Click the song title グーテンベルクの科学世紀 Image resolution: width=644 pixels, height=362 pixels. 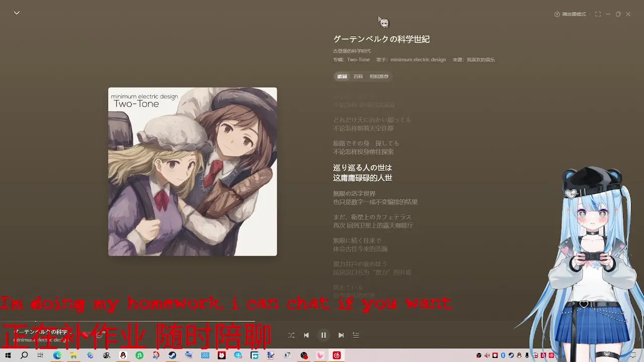coord(381,39)
